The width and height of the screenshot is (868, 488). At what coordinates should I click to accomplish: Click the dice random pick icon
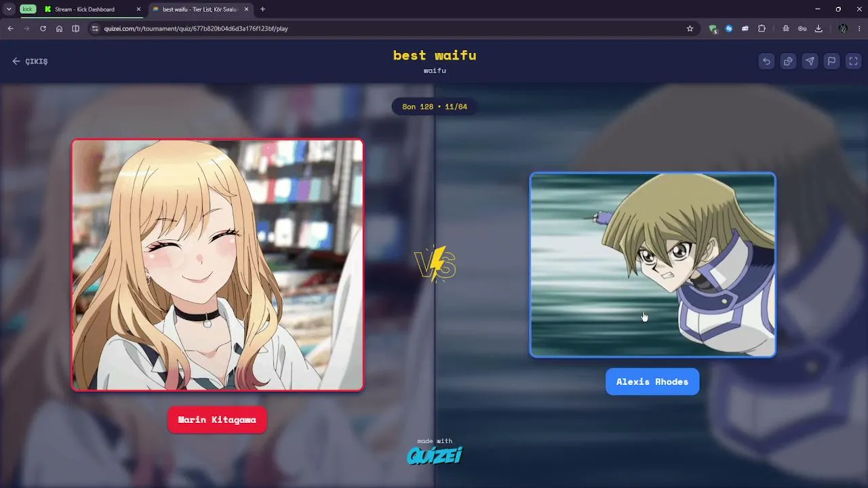tap(788, 61)
